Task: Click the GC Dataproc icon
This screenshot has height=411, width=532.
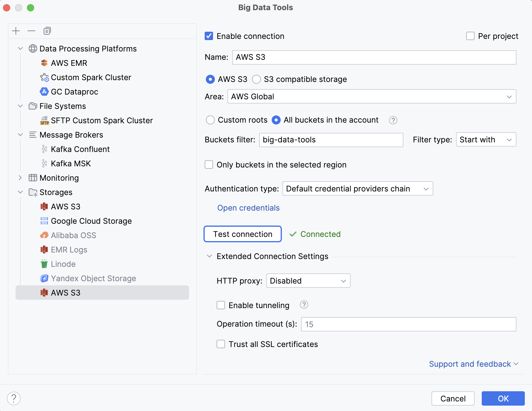Action: (x=44, y=92)
